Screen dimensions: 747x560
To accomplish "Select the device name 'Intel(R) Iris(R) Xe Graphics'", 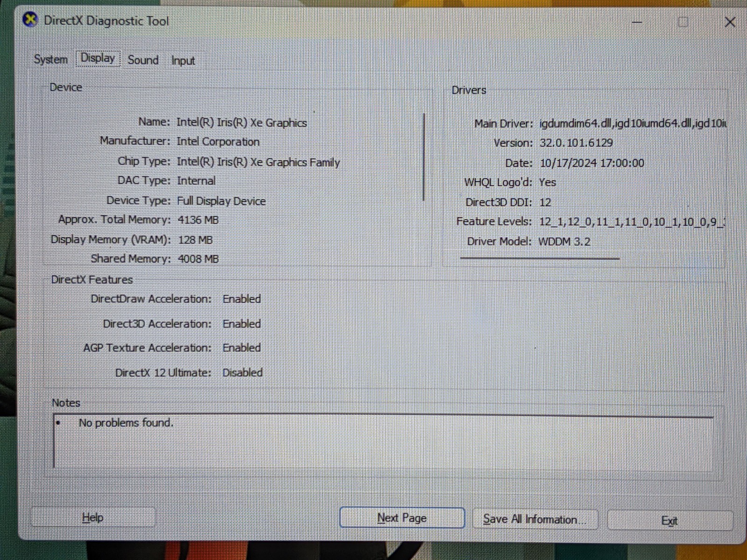I will pos(241,123).
